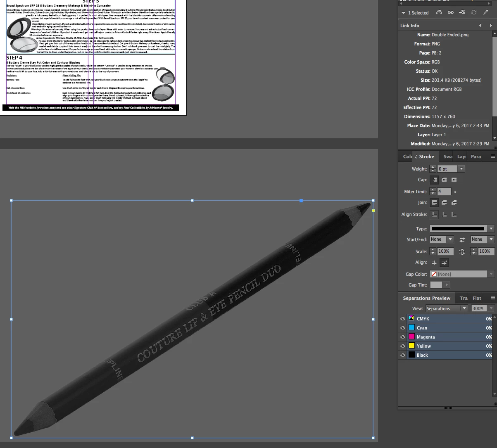This screenshot has height=448, width=497.
Task: Go to previous link in Link Info
Action: pos(480,26)
